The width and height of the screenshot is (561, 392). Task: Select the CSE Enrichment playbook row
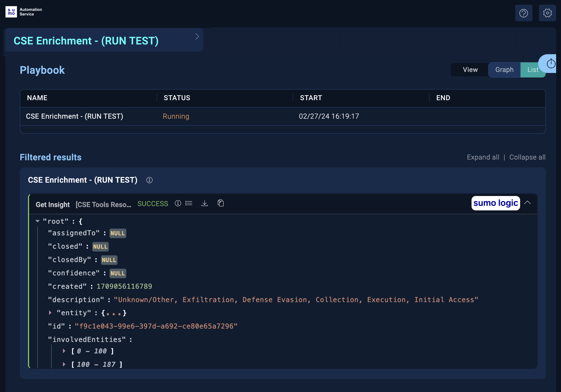[x=75, y=116]
